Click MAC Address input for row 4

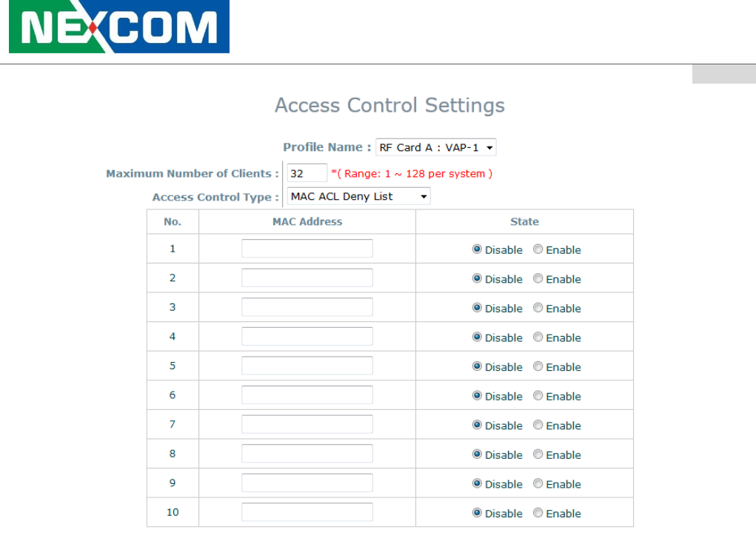tap(307, 337)
